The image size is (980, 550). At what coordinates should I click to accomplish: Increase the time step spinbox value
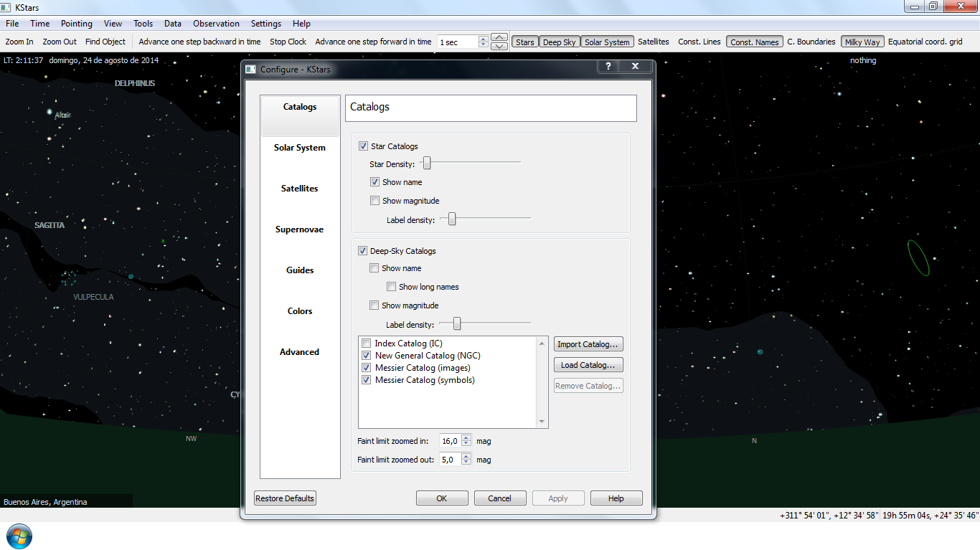point(484,39)
